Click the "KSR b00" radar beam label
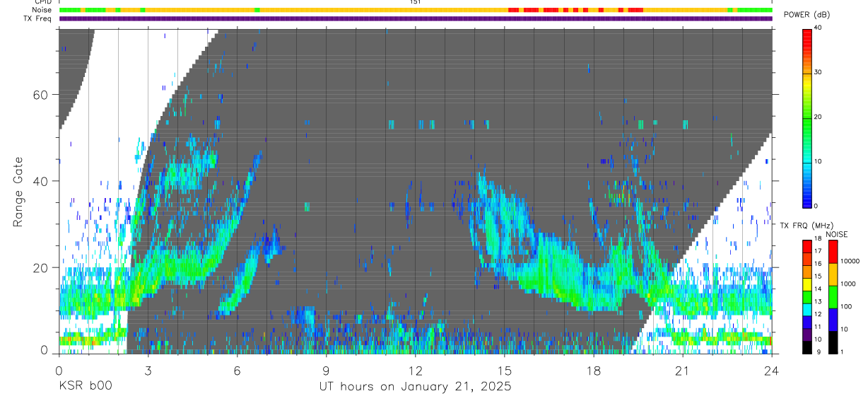Viewport: 868px width, 401px height. tap(85, 387)
